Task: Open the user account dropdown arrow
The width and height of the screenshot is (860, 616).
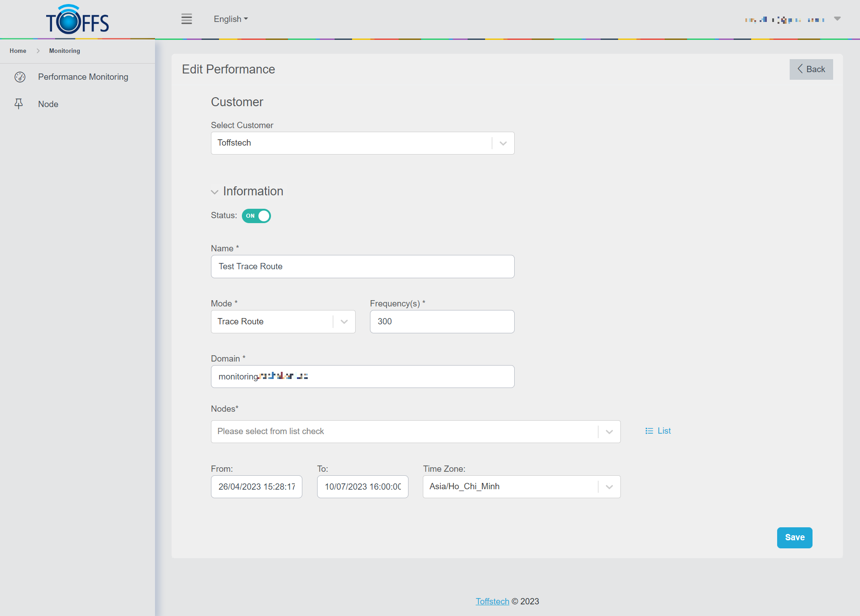Action: [x=837, y=19]
